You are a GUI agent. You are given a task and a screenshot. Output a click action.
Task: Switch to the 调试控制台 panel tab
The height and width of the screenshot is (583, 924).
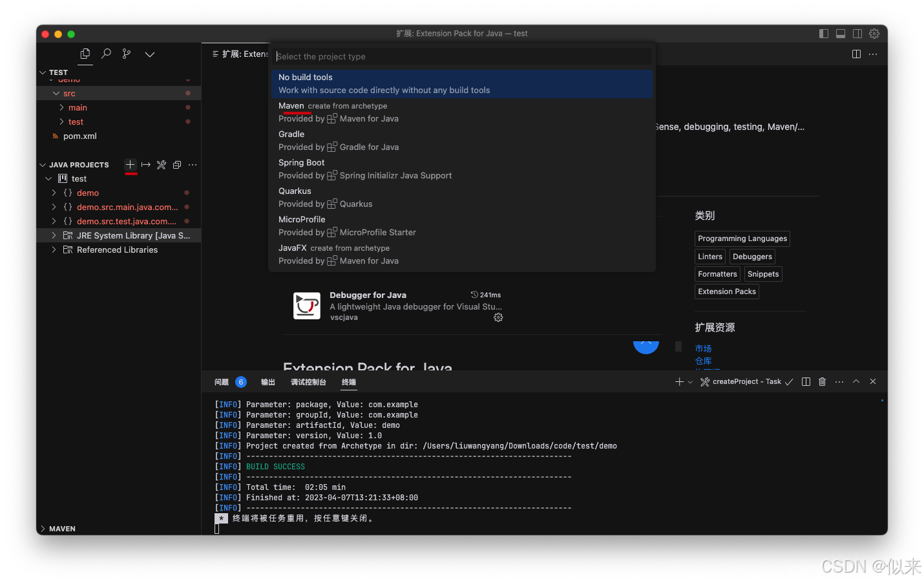click(308, 382)
